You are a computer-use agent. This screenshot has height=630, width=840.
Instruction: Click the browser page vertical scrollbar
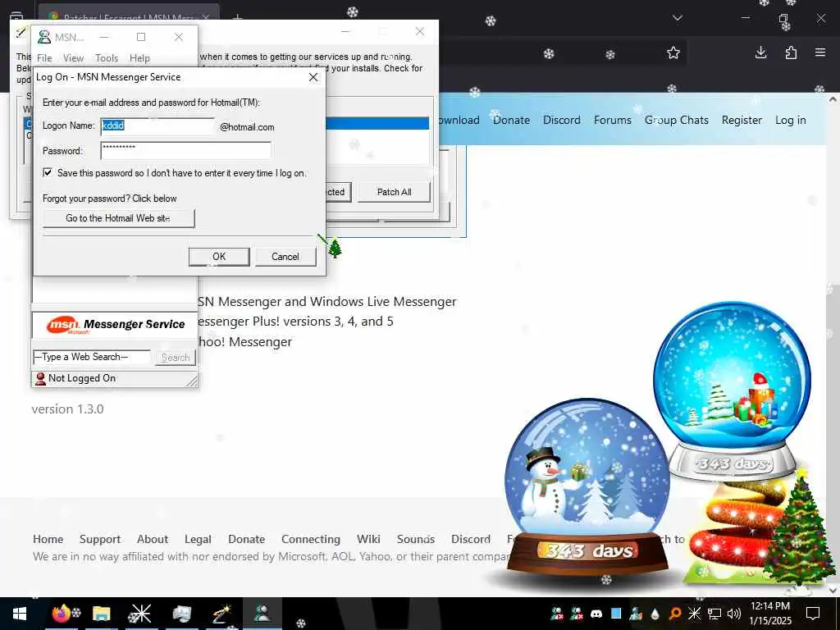833,343
